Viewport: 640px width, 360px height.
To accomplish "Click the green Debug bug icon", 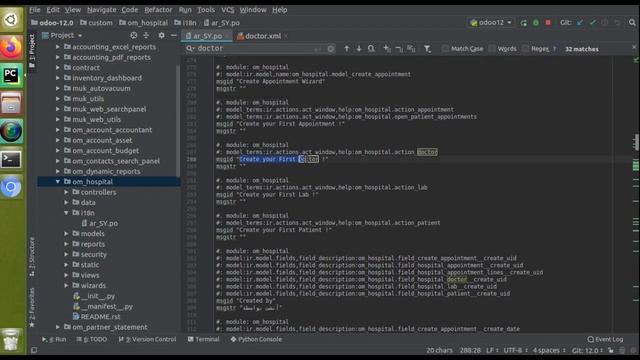I will [536, 23].
